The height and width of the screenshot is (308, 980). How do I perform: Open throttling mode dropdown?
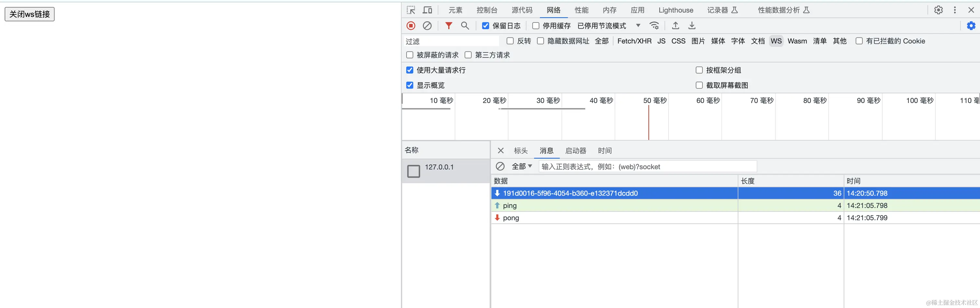[x=609, y=26]
